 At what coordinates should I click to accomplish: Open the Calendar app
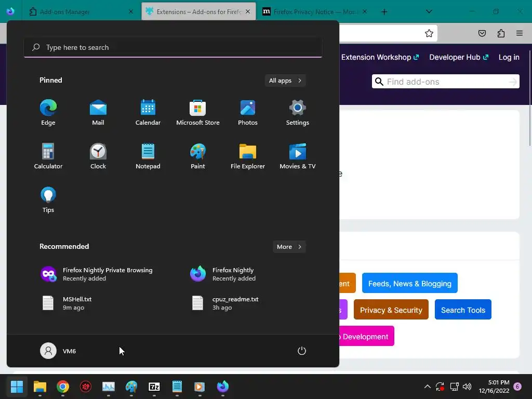pos(148,113)
